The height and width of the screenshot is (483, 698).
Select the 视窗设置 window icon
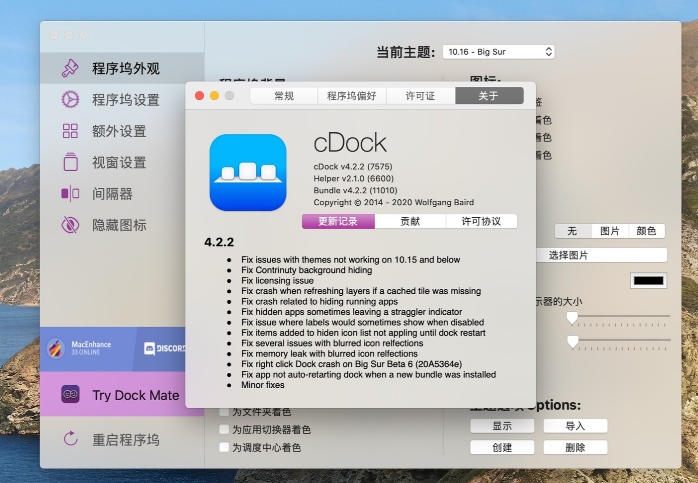pyautogui.click(x=70, y=162)
